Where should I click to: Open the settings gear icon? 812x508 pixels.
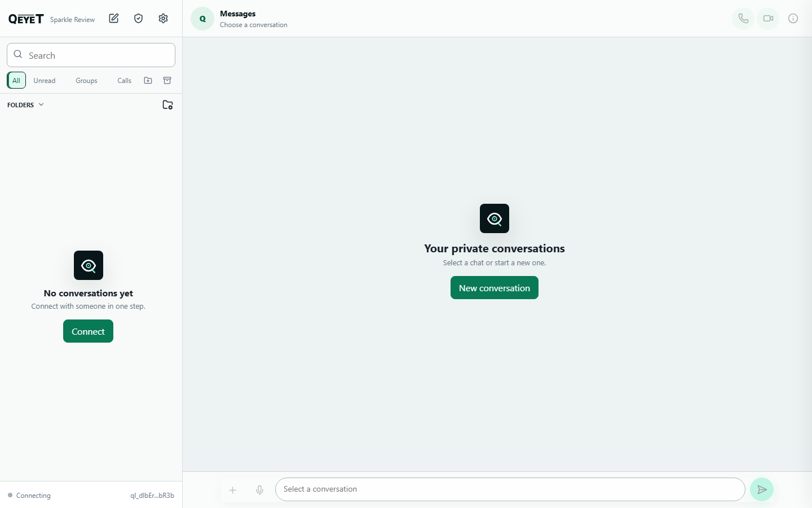[x=164, y=19]
